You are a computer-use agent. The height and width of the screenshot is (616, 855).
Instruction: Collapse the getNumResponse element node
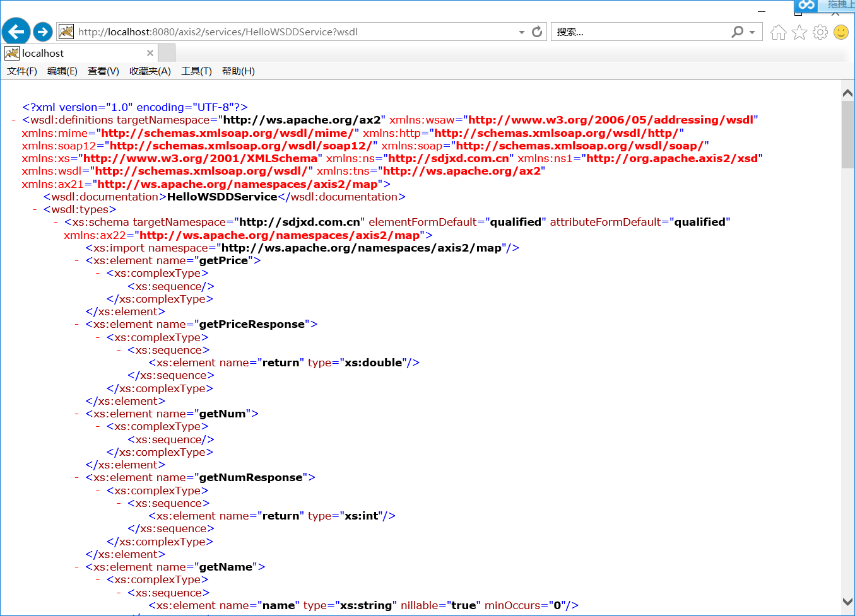76,477
